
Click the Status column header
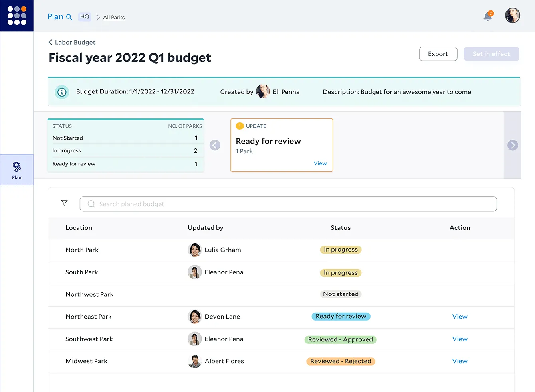tap(341, 228)
